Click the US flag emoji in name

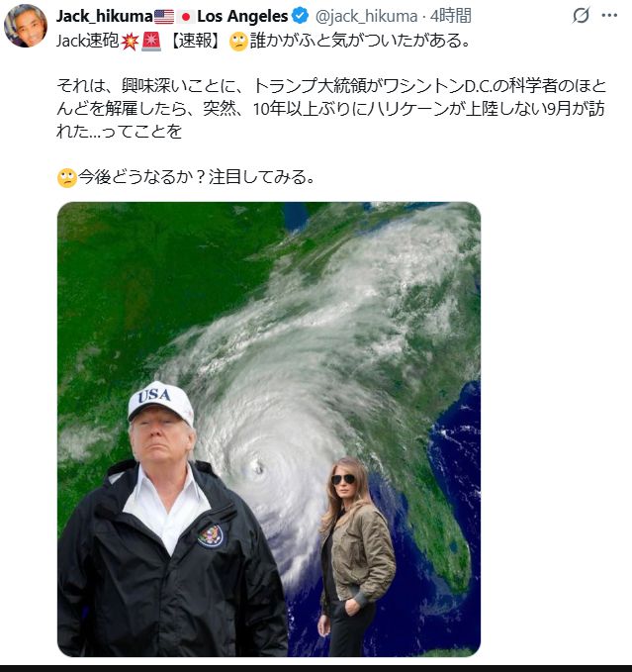pos(164,17)
